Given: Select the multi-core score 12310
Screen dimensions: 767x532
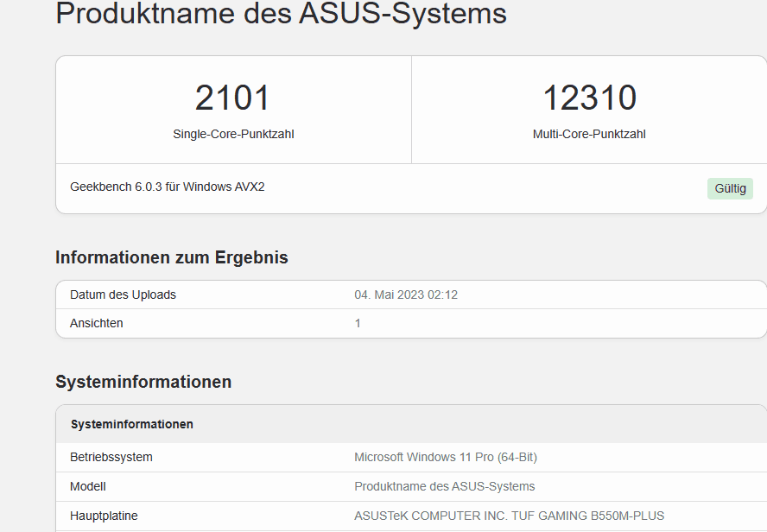Looking at the screenshot, I should click(589, 98).
